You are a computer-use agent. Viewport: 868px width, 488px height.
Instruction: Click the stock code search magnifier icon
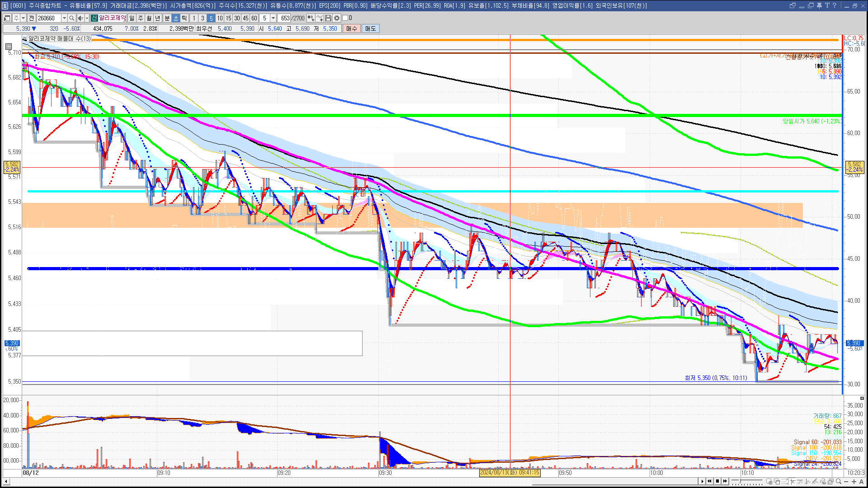pyautogui.click(x=71, y=18)
